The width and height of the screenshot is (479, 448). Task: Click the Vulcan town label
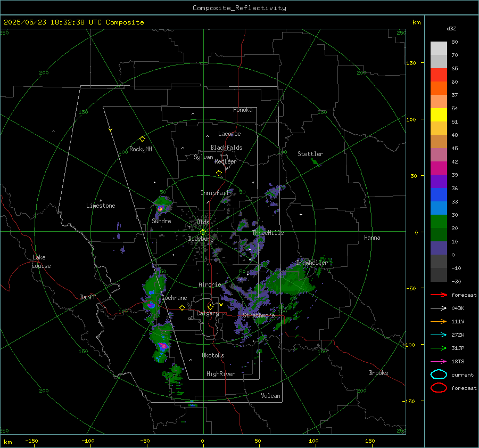click(270, 396)
